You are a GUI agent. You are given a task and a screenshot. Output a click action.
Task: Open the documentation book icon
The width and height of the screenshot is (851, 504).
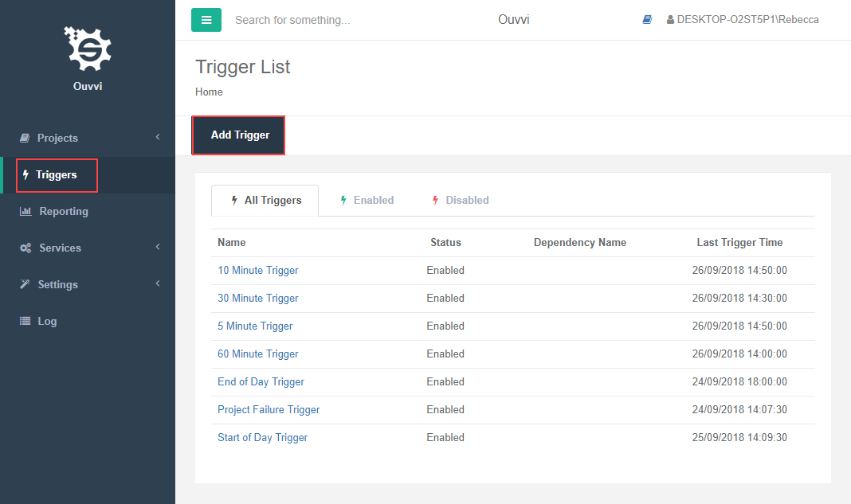pyautogui.click(x=647, y=20)
